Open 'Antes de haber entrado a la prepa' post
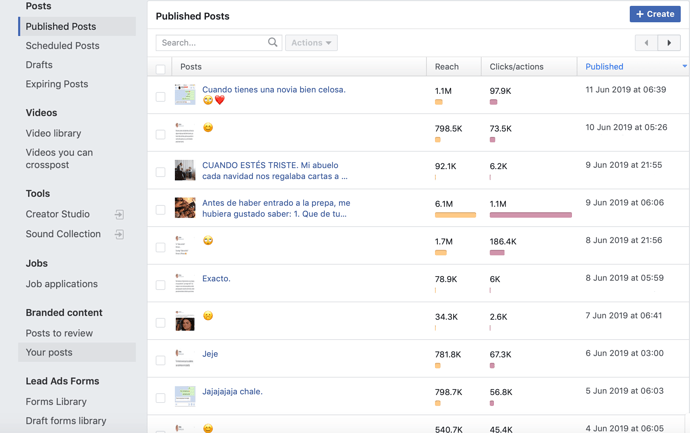This screenshot has width=690, height=433. [276, 209]
